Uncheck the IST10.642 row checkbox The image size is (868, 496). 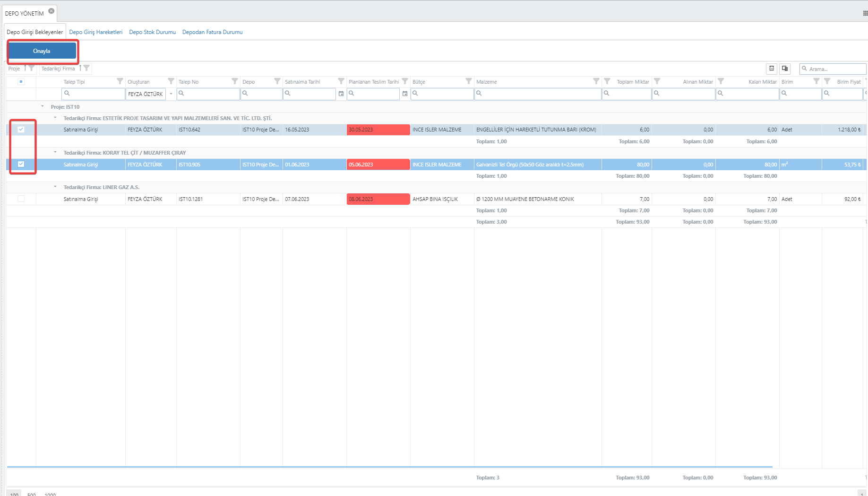click(21, 130)
